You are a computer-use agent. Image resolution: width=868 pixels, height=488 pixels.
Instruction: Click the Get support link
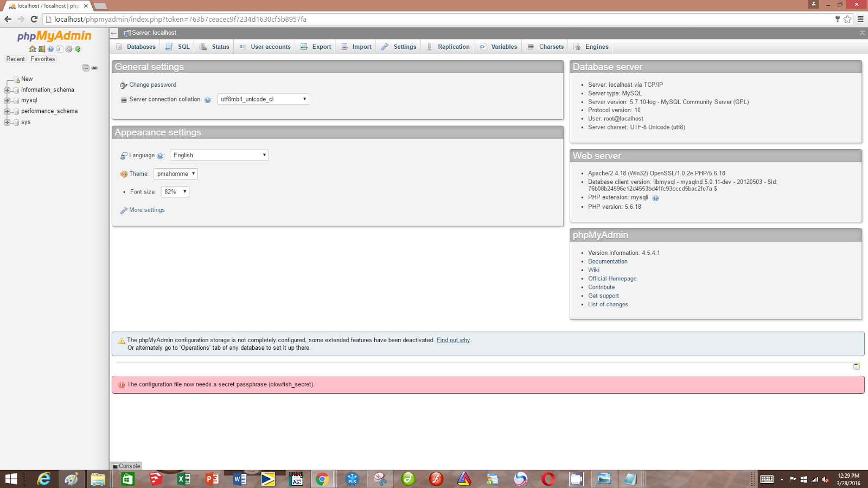[603, 296]
